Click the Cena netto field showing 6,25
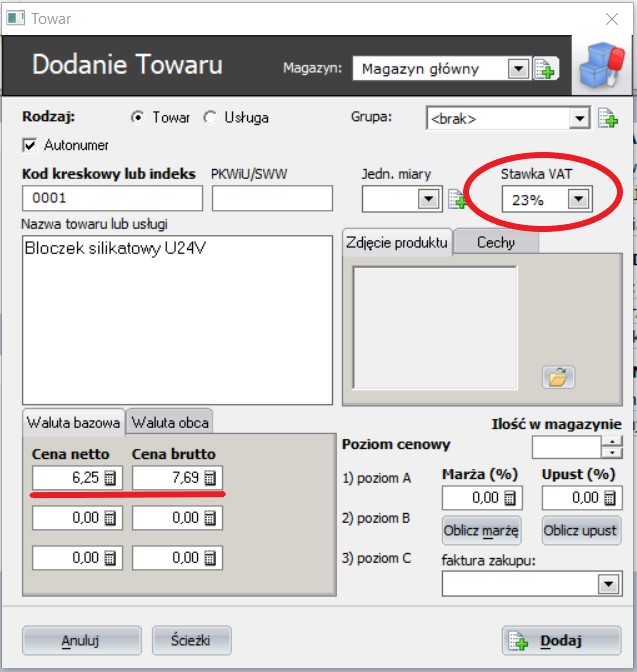637x672 pixels. click(77, 478)
